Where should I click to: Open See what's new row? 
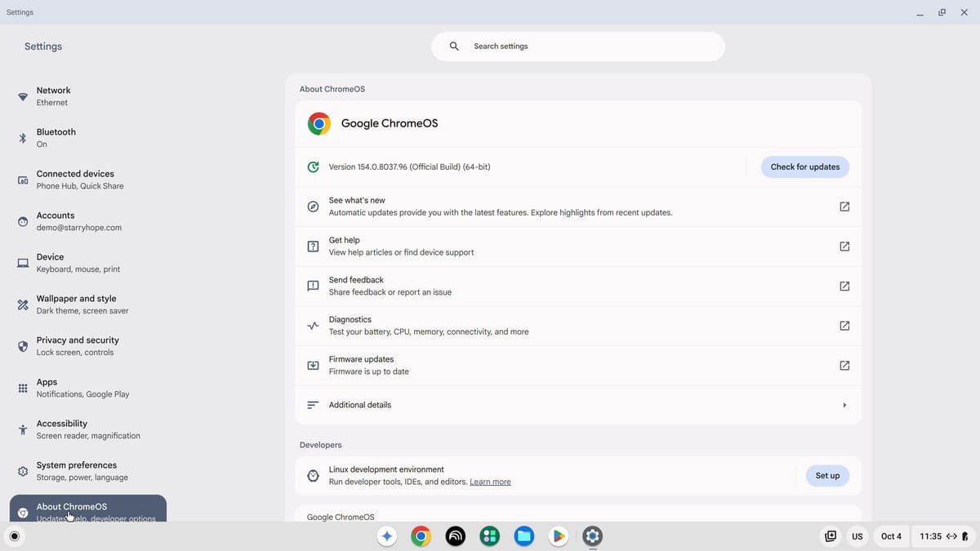tap(578, 207)
